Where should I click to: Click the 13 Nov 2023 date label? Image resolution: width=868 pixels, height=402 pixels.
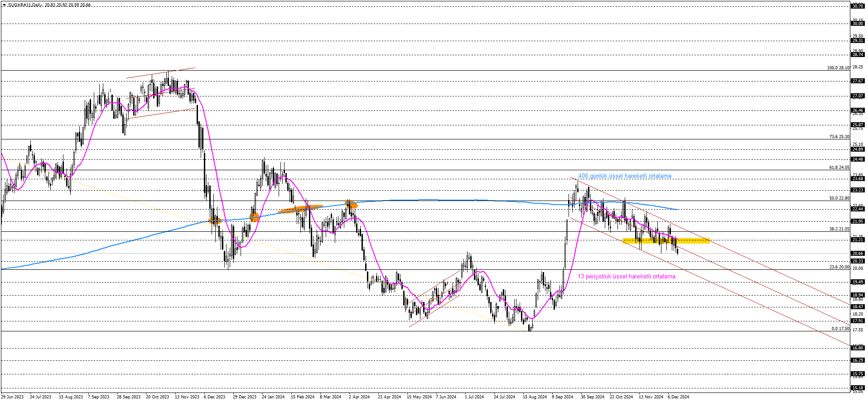click(187, 397)
